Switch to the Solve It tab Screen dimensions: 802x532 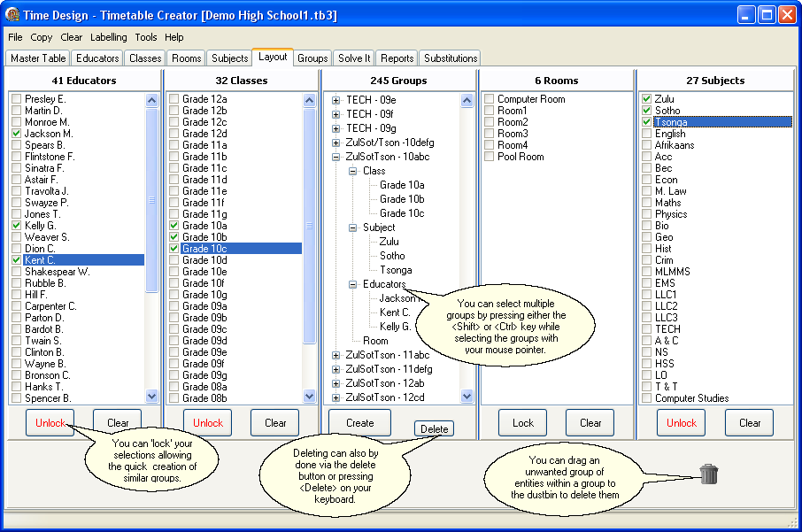(x=354, y=58)
